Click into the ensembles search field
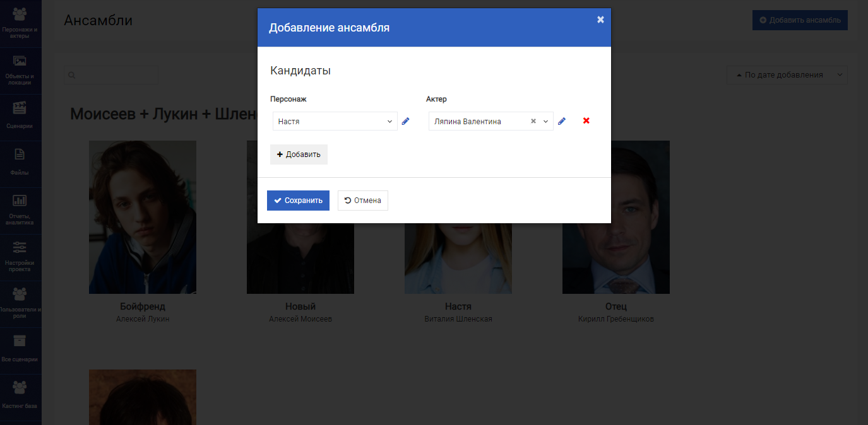The width and height of the screenshot is (868, 425). pos(111,75)
